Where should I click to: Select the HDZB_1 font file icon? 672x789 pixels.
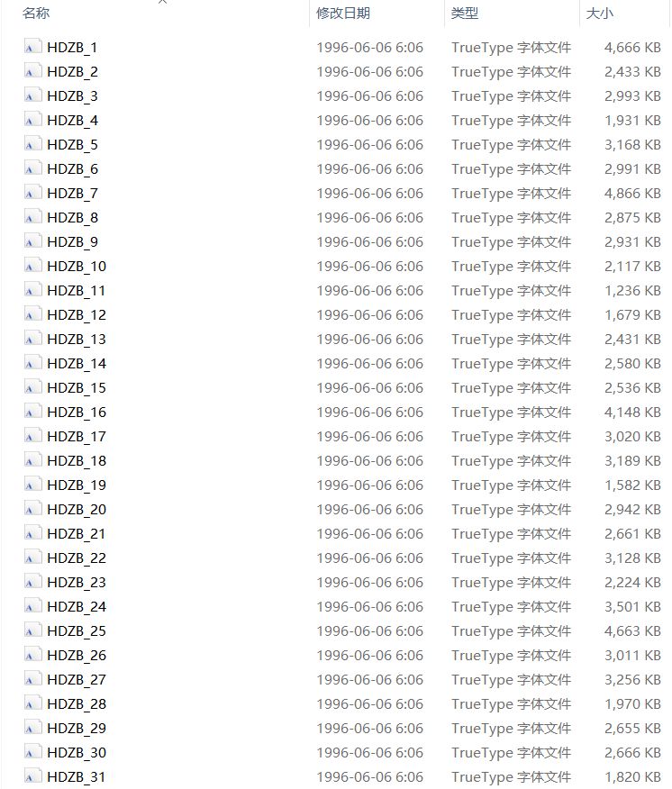(x=32, y=47)
